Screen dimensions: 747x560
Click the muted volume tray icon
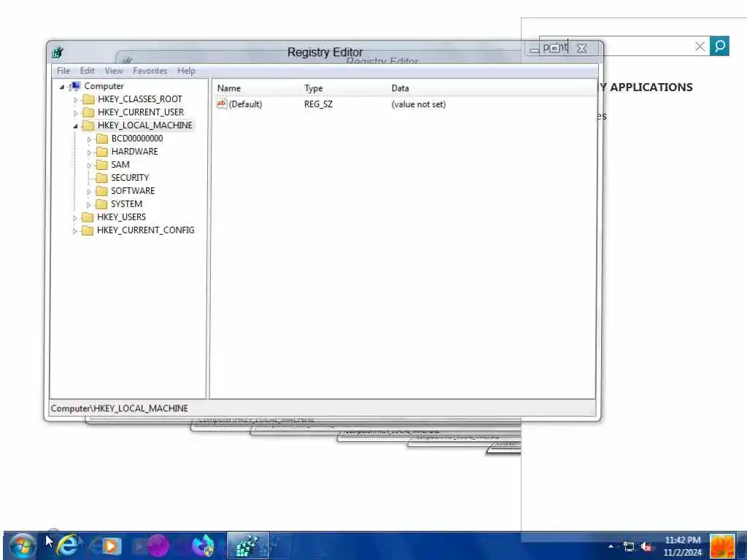click(x=646, y=547)
